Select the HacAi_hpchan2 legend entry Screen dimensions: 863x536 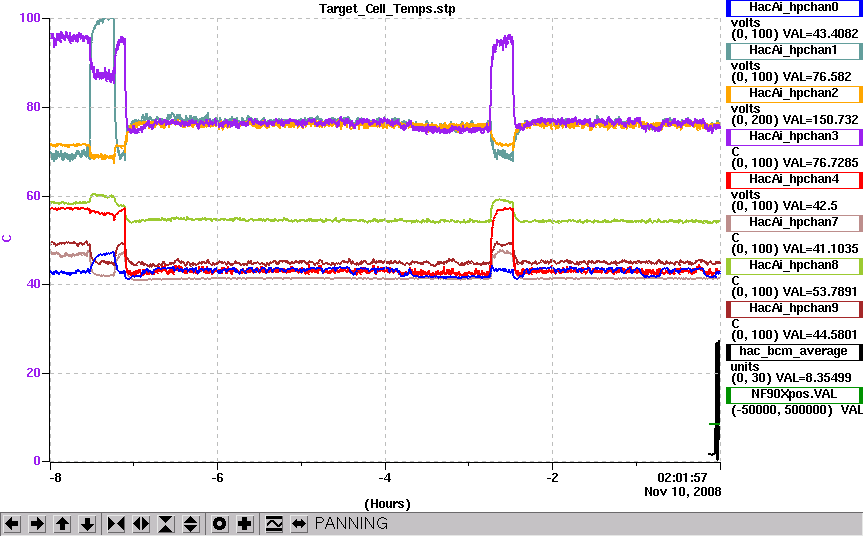coord(794,93)
